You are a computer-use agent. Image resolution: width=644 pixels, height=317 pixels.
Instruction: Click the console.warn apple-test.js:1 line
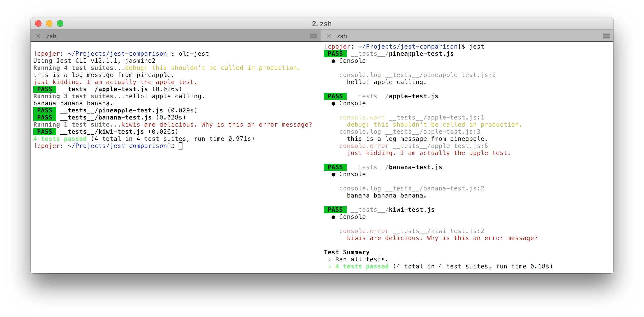point(412,118)
